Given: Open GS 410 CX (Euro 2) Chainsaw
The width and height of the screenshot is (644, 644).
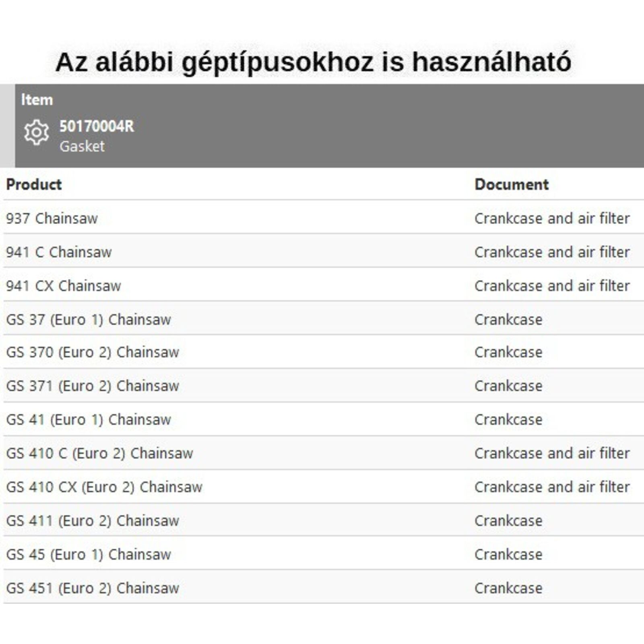Looking at the screenshot, I should coord(104,487).
